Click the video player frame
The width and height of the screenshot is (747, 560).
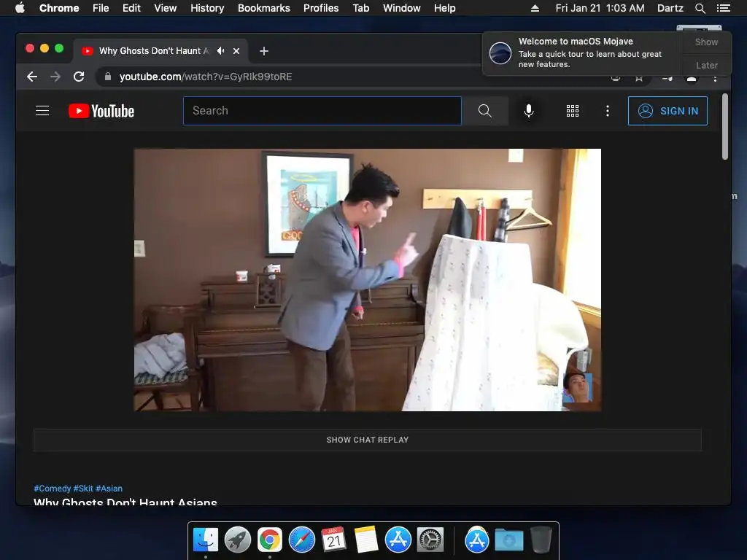coord(368,280)
